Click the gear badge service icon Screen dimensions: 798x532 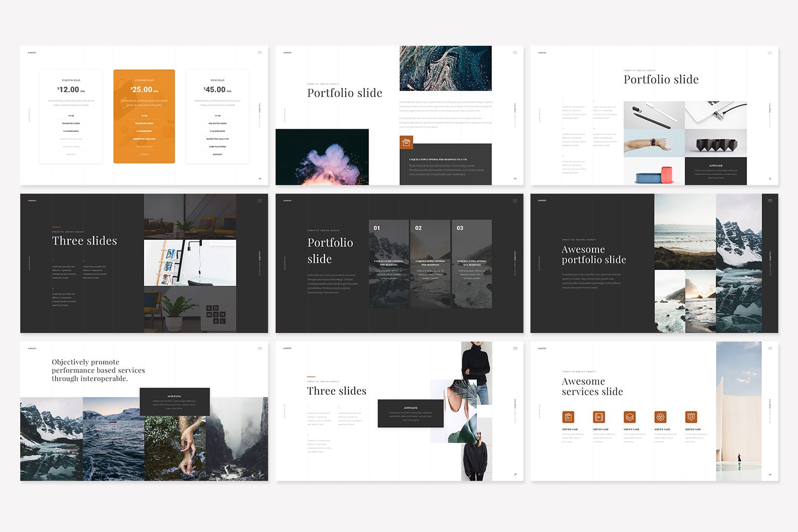click(660, 417)
